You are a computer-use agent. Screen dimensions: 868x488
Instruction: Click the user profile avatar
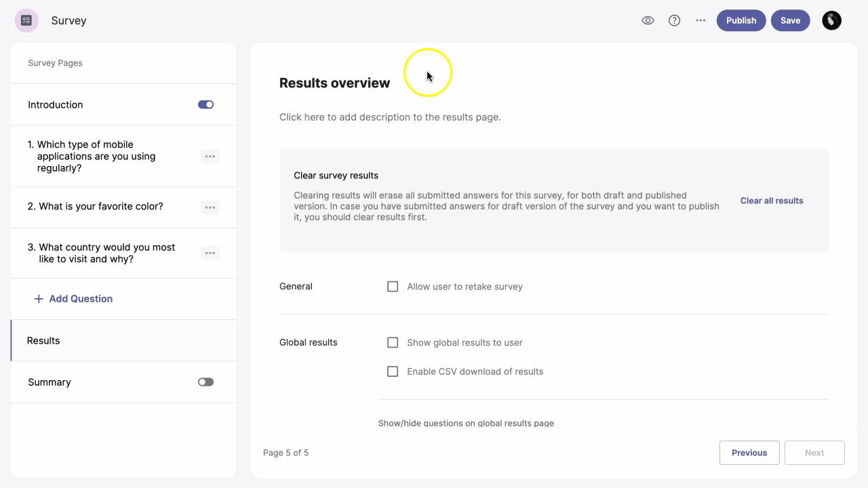point(831,20)
